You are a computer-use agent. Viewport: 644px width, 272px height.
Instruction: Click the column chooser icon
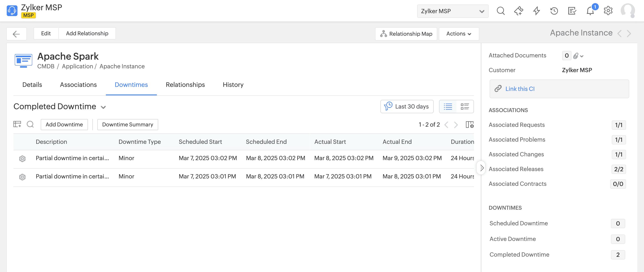tap(469, 125)
